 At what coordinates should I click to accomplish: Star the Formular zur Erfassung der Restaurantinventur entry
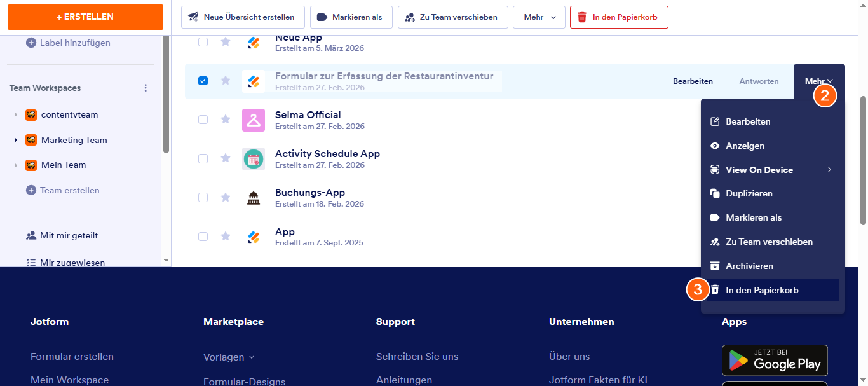225,80
